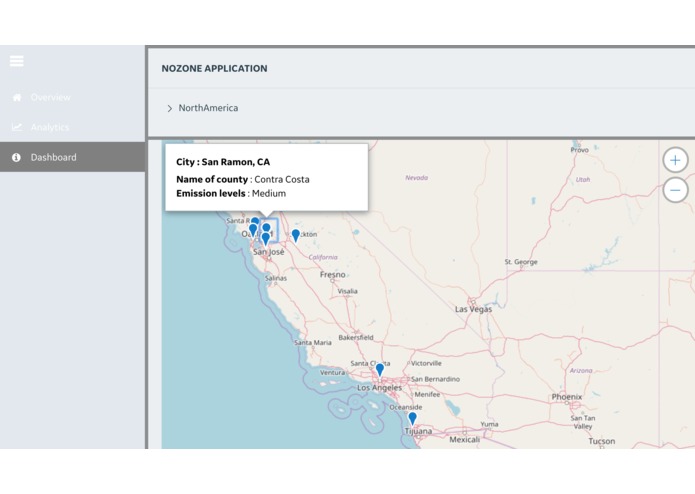Screen dimensions: 695x494
Task: Click Provo label on map
Action: 579,150
